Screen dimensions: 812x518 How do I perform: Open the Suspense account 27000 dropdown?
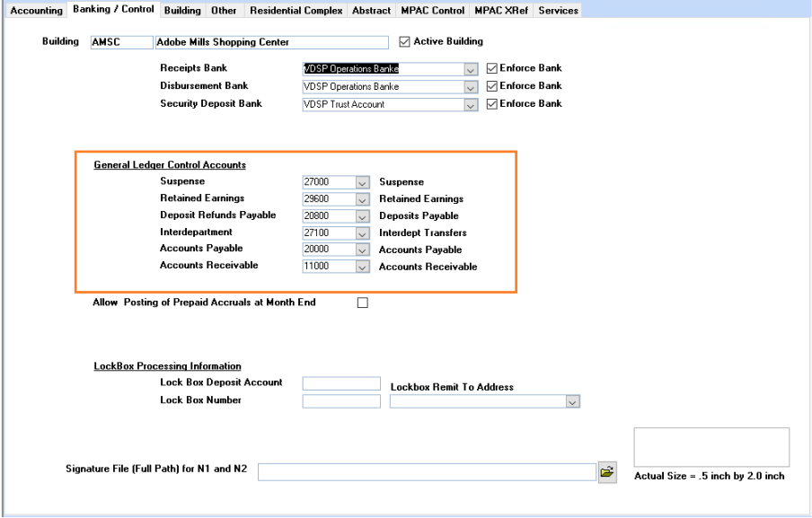[362, 182]
